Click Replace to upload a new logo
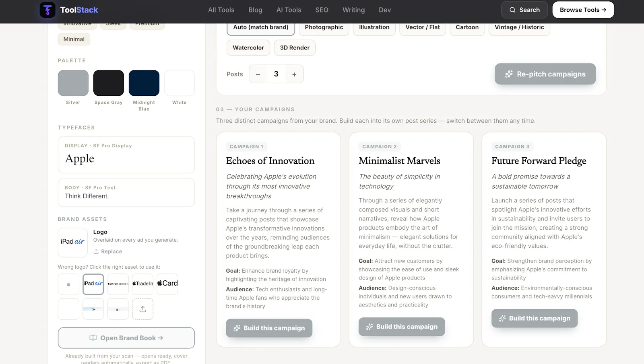Screen dimensions: 644x364 pyautogui.click(x=108, y=251)
